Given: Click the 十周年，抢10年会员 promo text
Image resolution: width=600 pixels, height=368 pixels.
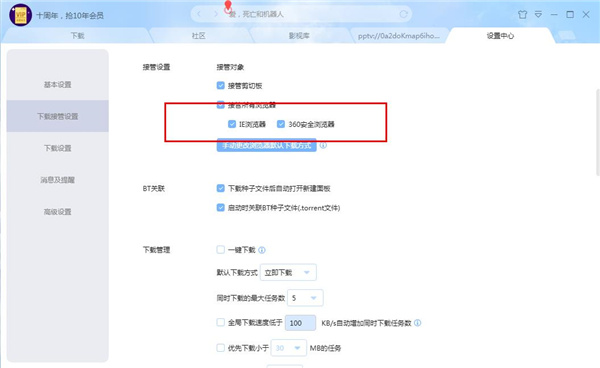Looking at the screenshot, I should coord(70,15).
